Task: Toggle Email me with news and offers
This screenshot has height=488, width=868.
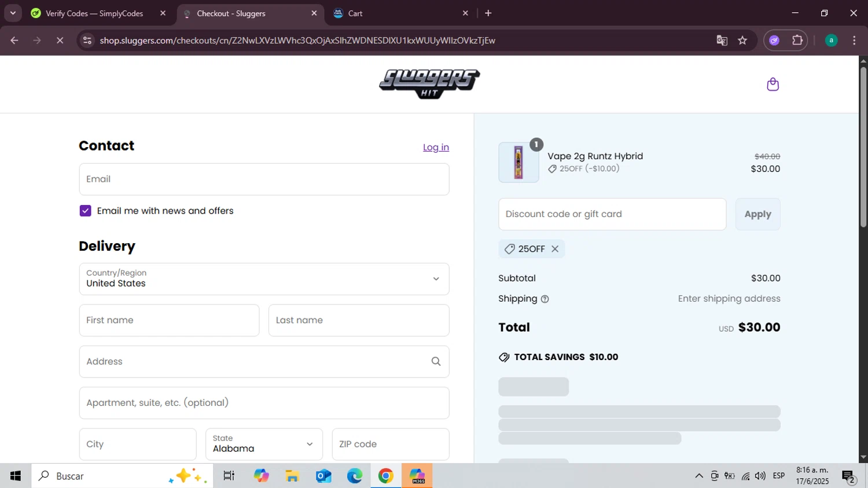Action: pyautogui.click(x=85, y=211)
